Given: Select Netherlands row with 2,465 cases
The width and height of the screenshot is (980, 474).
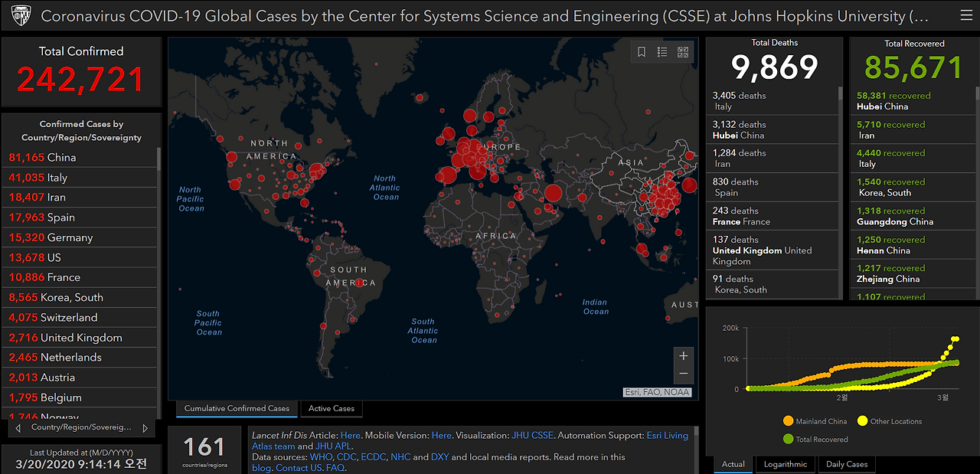Looking at the screenshot, I should click(80, 357).
